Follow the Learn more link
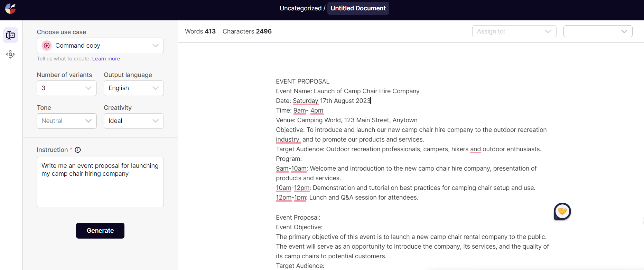The image size is (644, 270). (106, 59)
